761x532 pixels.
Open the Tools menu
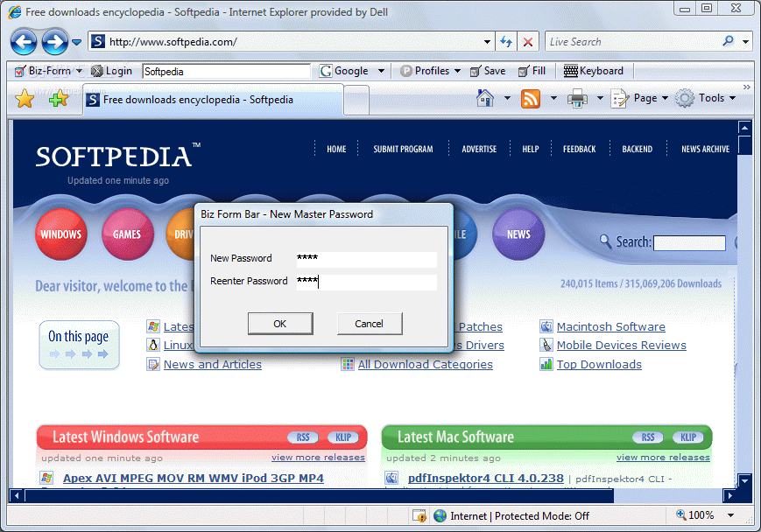(x=706, y=99)
